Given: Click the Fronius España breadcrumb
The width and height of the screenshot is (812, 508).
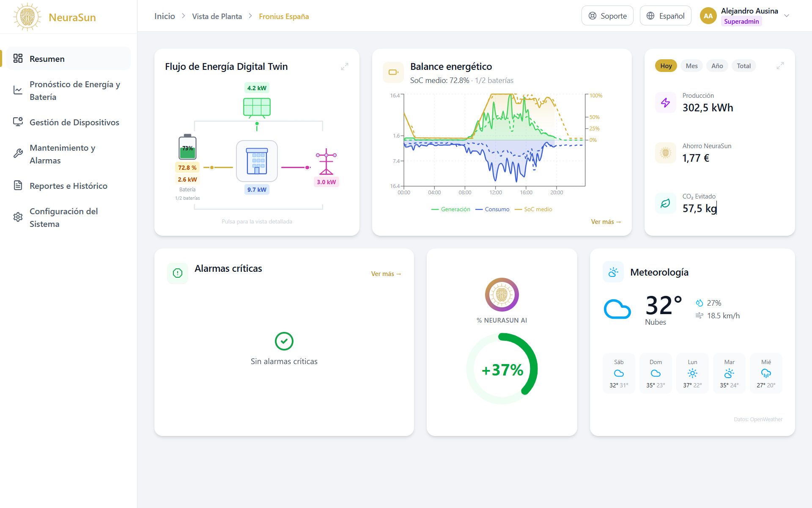Looking at the screenshot, I should [x=284, y=16].
